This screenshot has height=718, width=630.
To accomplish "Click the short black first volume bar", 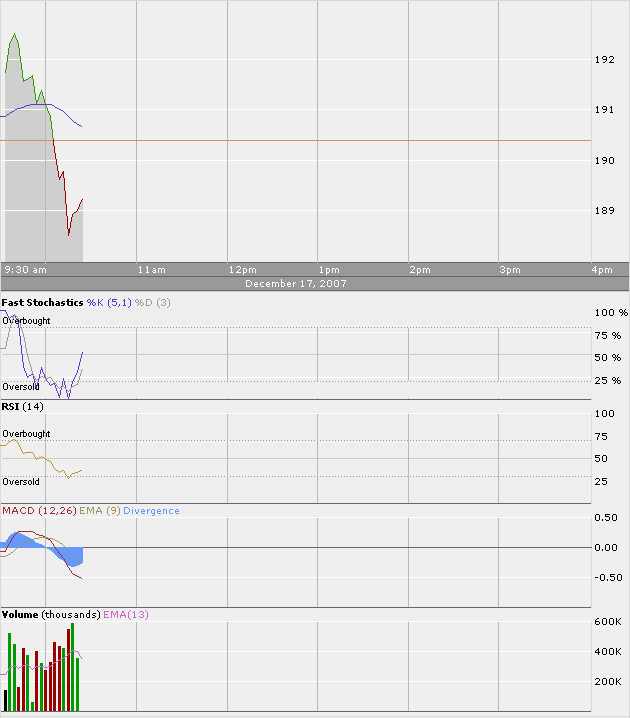I will (5, 701).
